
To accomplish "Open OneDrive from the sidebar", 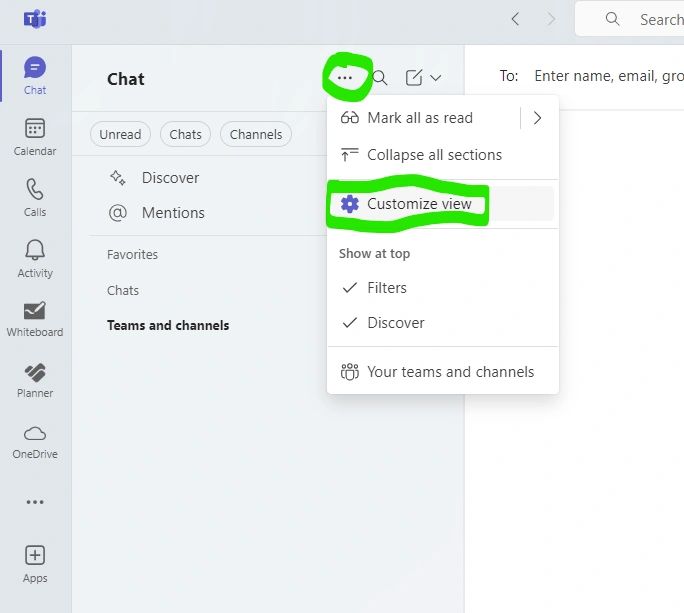I will (35, 440).
